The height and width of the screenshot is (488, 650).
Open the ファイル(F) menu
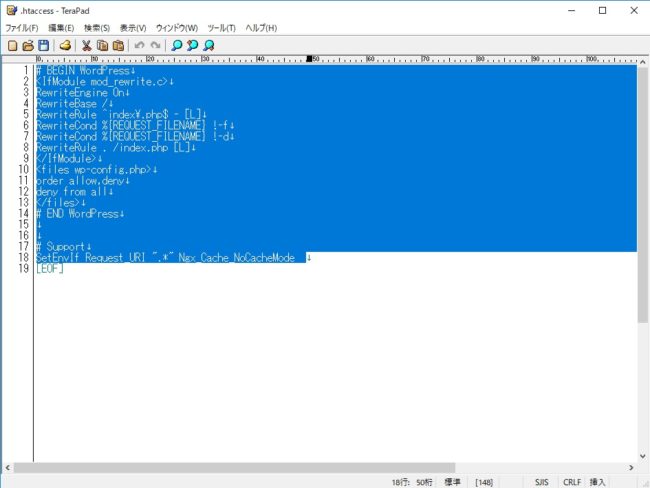click(x=22, y=28)
